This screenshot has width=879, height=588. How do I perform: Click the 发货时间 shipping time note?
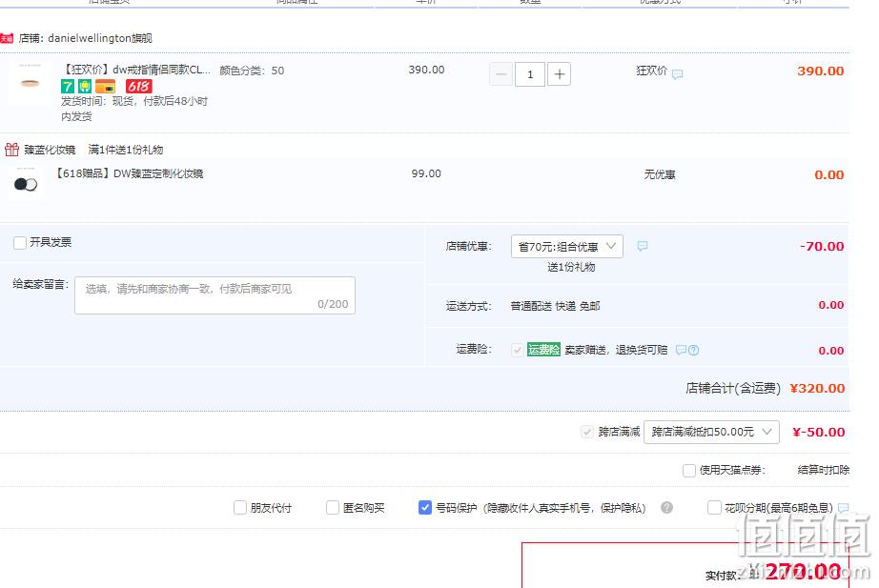point(134,109)
